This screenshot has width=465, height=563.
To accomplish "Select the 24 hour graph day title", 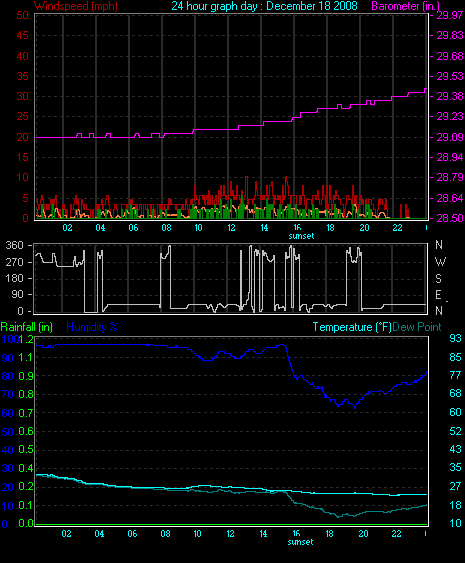I will pyautogui.click(x=264, y=6).
